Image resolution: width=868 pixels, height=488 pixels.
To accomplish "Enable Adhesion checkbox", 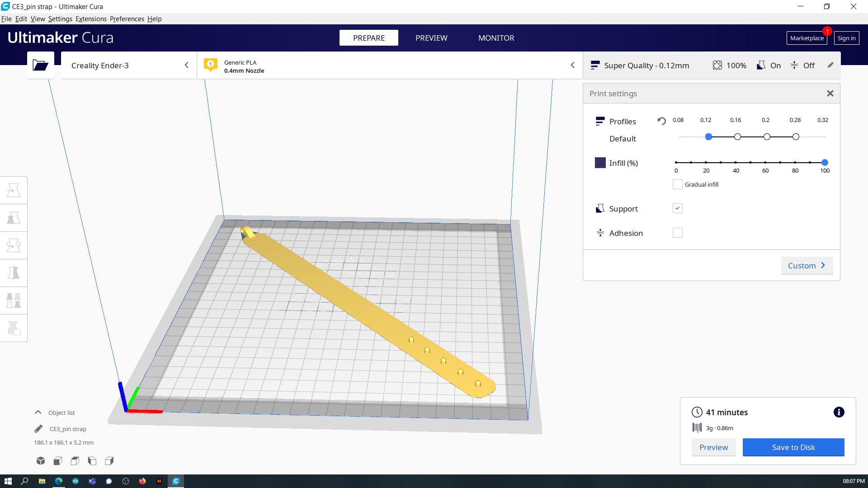I will coord(677,232).
